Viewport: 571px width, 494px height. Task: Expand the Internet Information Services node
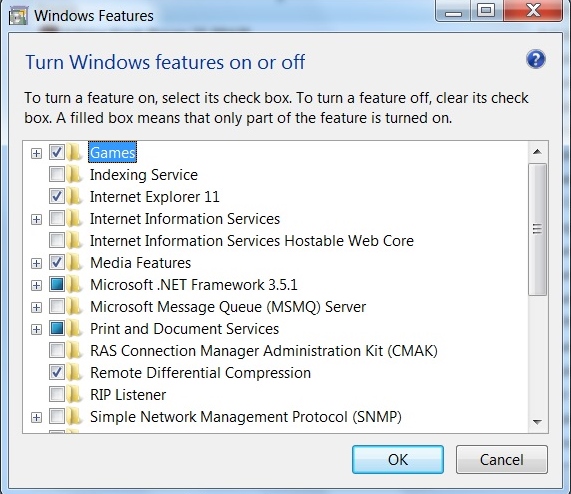pyautogui.click(x=36, y=220)
